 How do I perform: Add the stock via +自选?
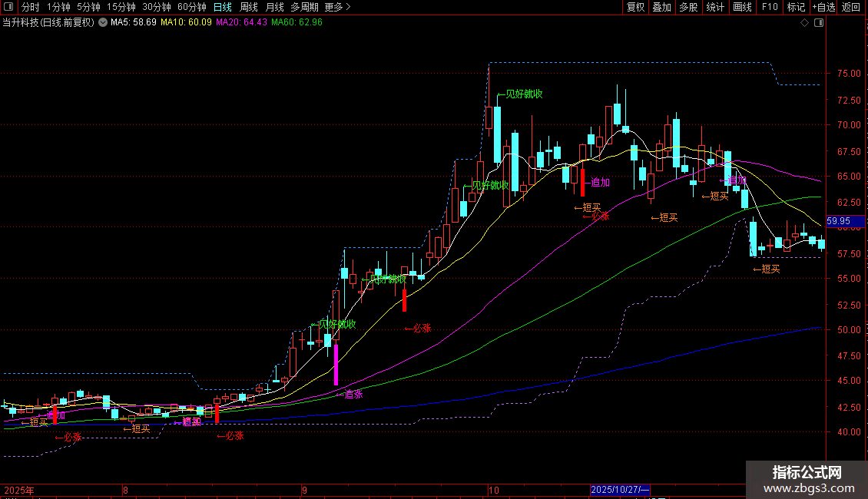[823, 7]
